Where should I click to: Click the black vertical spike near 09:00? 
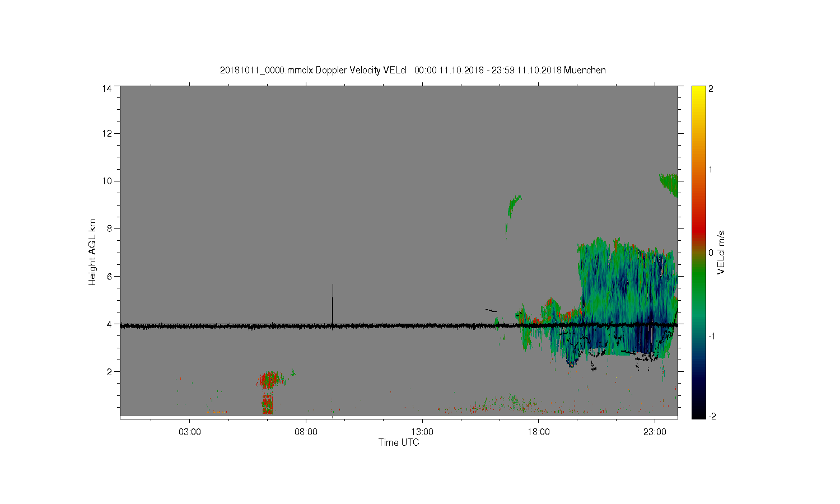coord(333,304)
